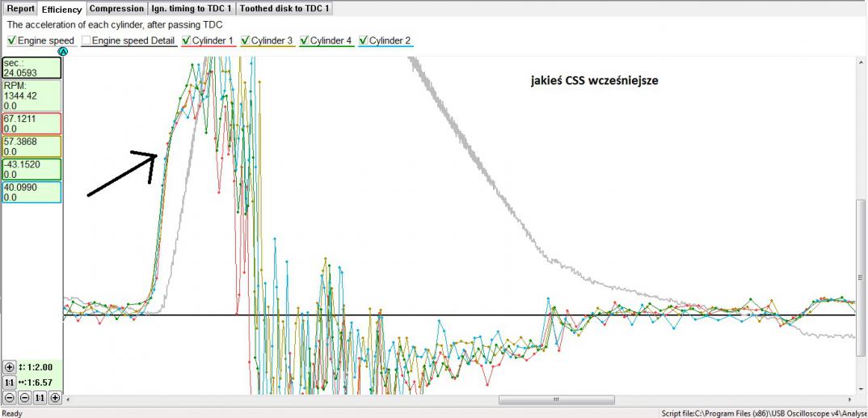Image resolution: width=868 pixels, height=418 pixels.
Task: Open the Report tab
Action: [20, 9]
